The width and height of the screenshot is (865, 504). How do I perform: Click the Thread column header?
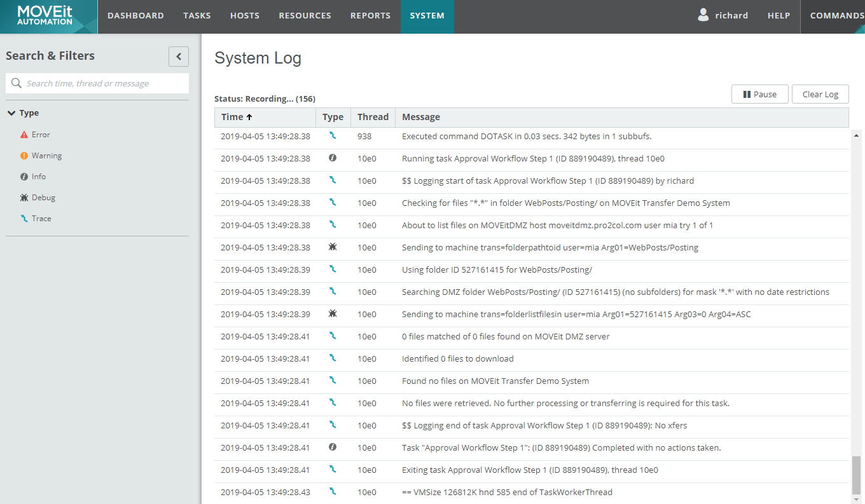pos(373,117)
